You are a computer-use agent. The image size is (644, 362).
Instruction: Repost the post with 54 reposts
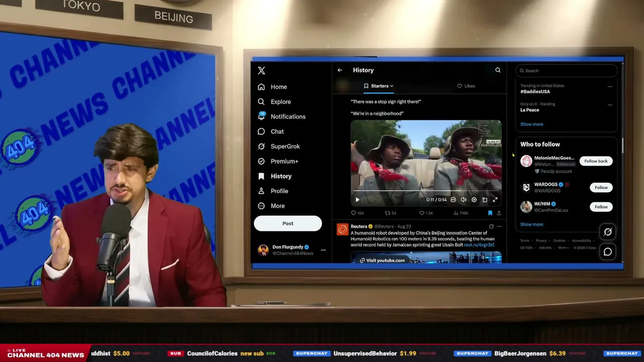point(390,213)
